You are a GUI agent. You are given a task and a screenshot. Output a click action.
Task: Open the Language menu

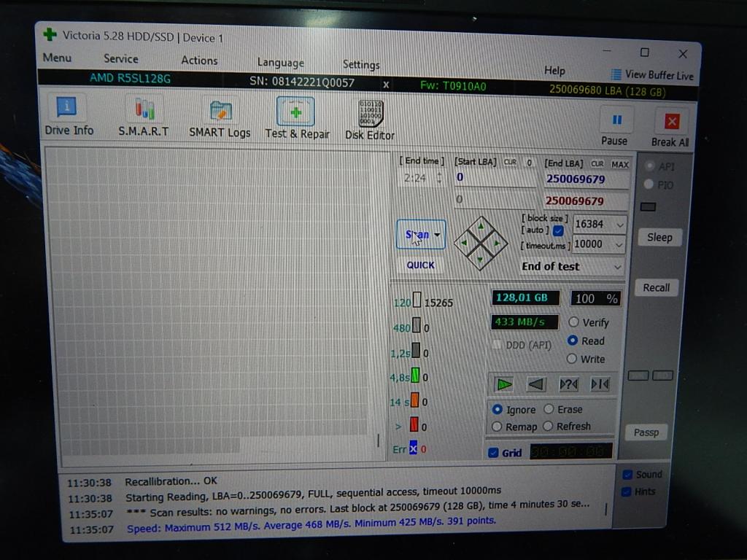tap(281, 63)
